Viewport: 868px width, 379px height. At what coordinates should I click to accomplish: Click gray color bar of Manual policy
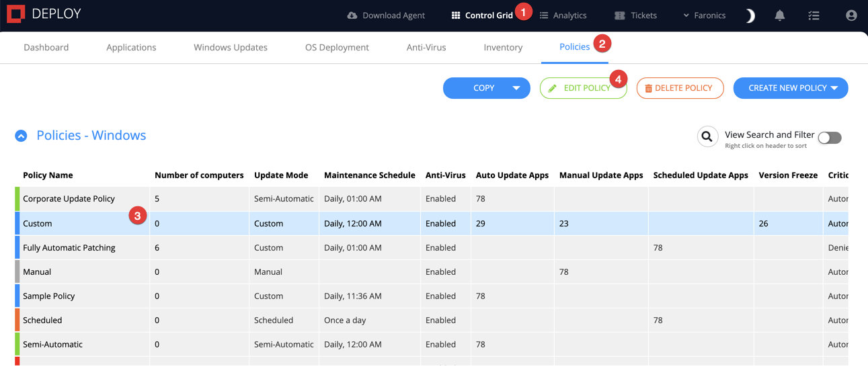pos(17,271)
